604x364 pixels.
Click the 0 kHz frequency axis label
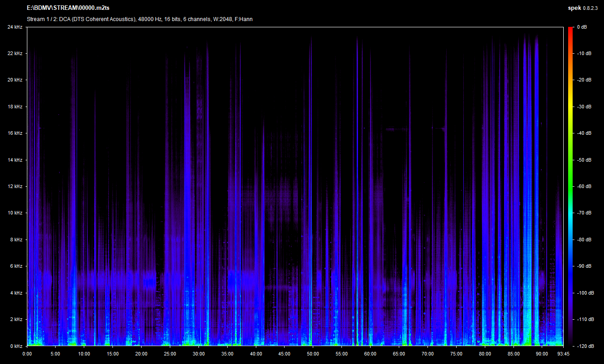(x=16, y=346)
